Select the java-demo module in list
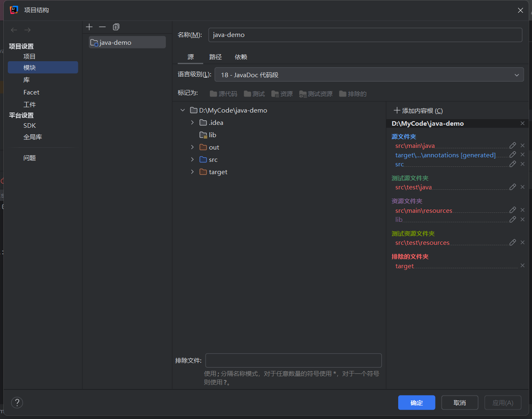The height and width of the screenshot is (419, 532). (127, 42)
